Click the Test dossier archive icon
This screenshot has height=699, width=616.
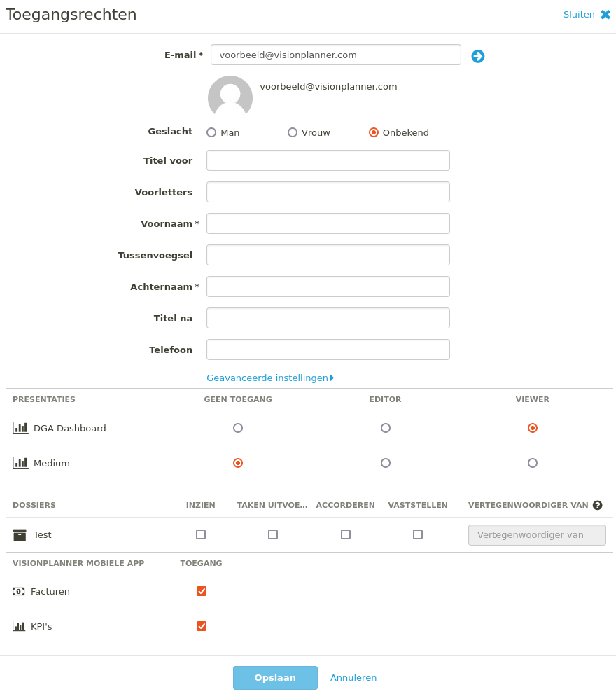coord(20,535)
